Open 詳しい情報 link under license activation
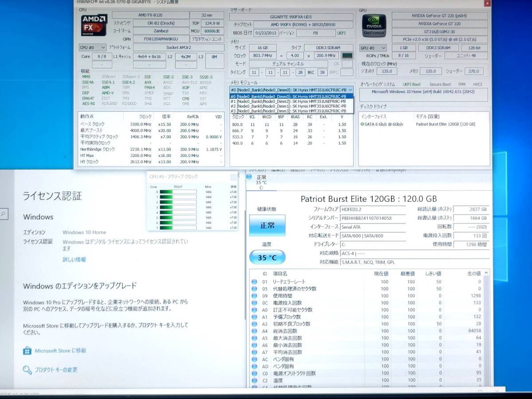This screenshot has width=532, height=399. tap(74, 260)
